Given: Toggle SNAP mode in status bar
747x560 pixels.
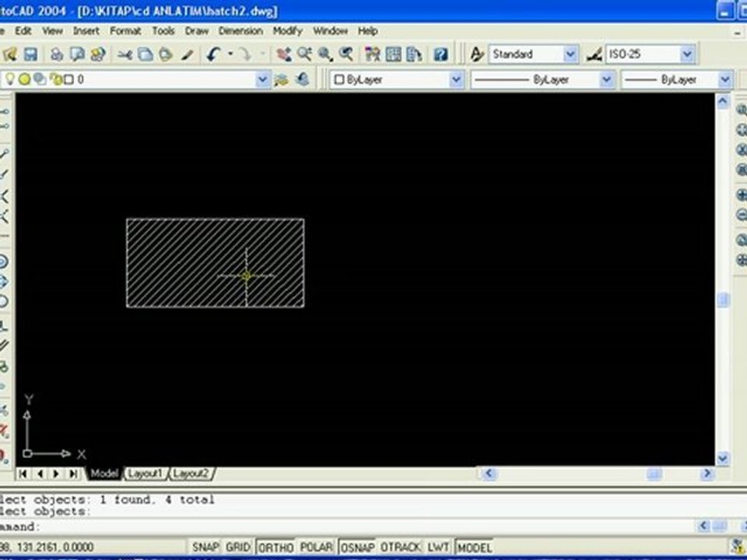Looking at the screenshot, I should point(205,547).
